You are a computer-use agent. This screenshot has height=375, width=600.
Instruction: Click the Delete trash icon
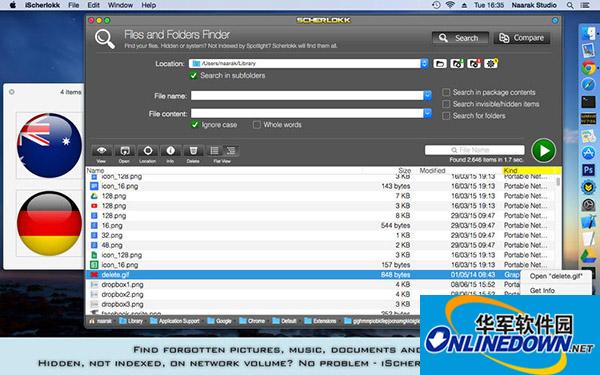(193, 150)
